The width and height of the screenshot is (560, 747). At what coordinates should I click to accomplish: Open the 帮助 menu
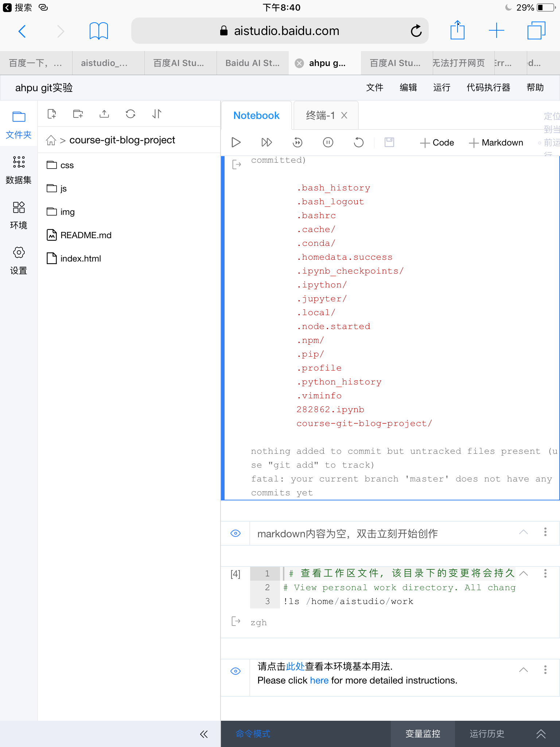[535, 88]
